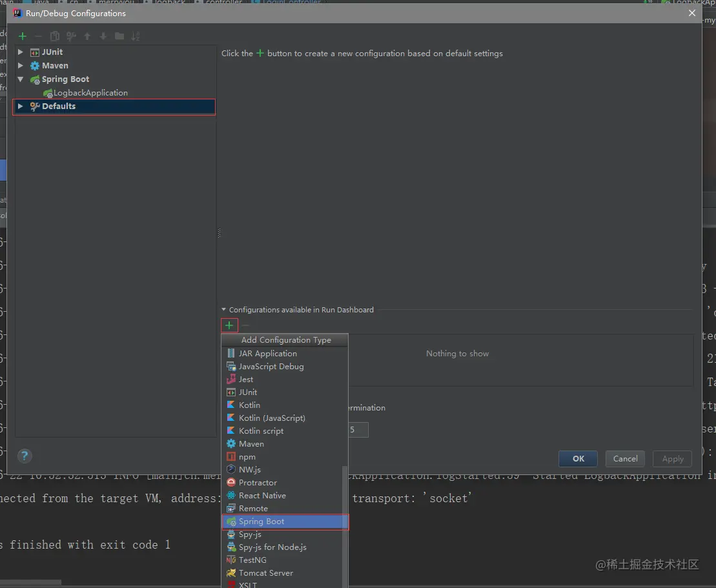
Task: Click the green Add New Configuration plus icon
Action: point(23,36)
